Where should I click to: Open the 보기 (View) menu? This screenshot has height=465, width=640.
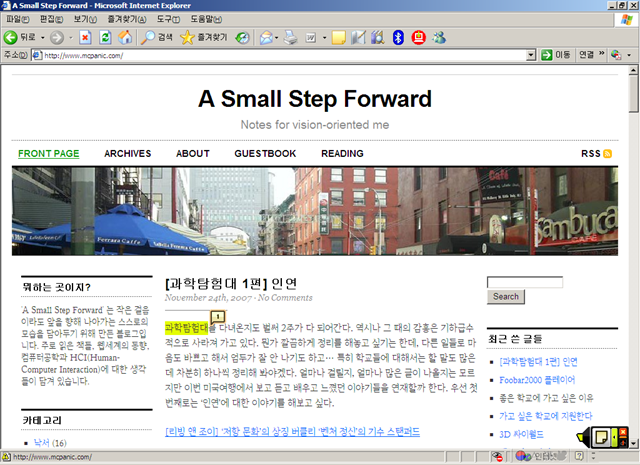(85, 19)
